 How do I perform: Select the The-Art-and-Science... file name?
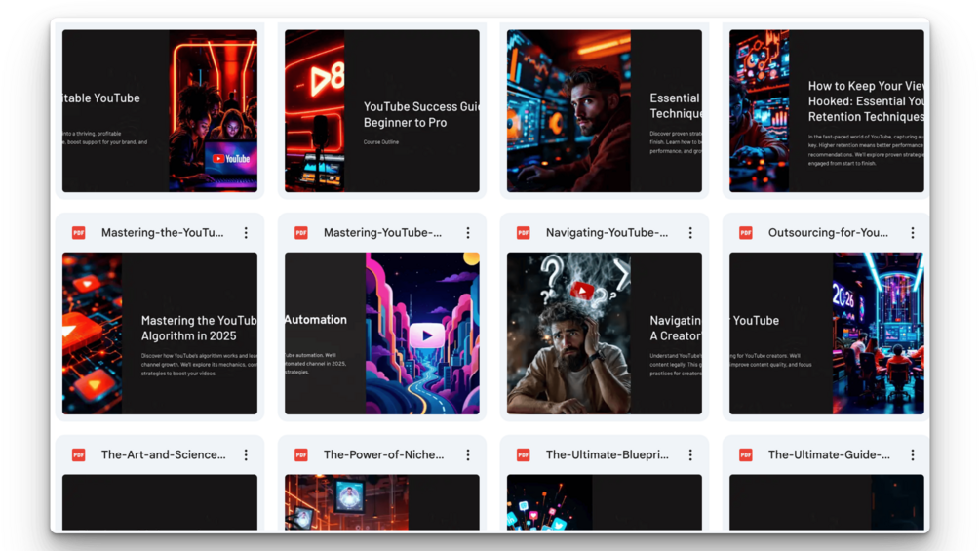pos(164,454)
